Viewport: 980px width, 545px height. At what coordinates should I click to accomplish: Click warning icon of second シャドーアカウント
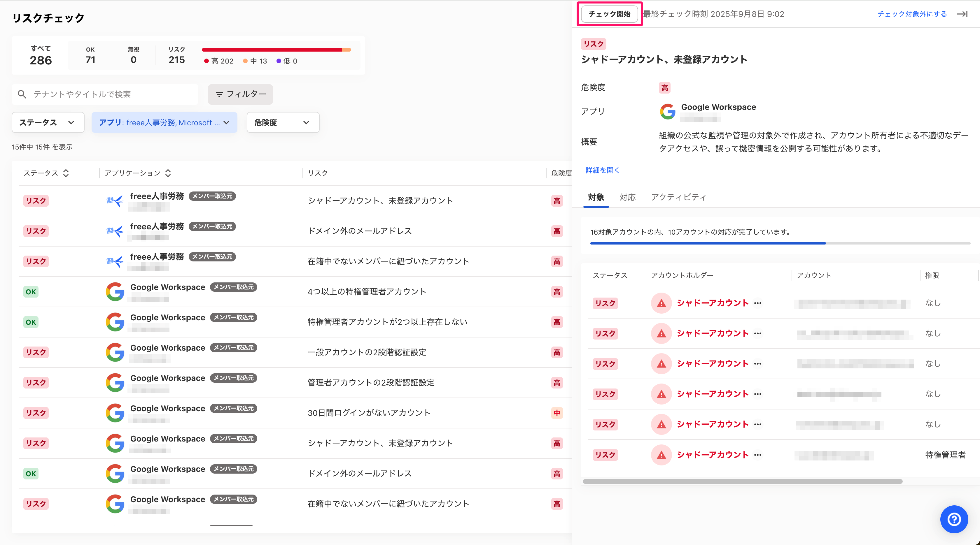(x=661, y=334)
